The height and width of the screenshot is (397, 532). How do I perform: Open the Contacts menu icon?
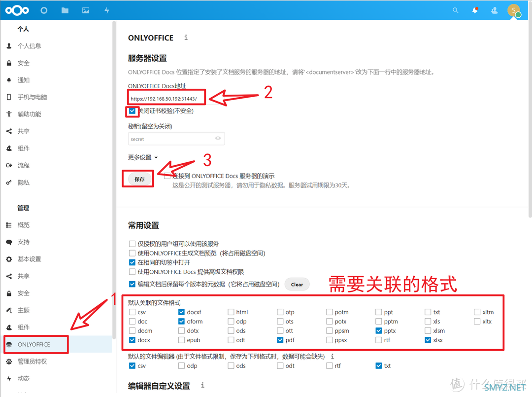[x=495, y=10]
